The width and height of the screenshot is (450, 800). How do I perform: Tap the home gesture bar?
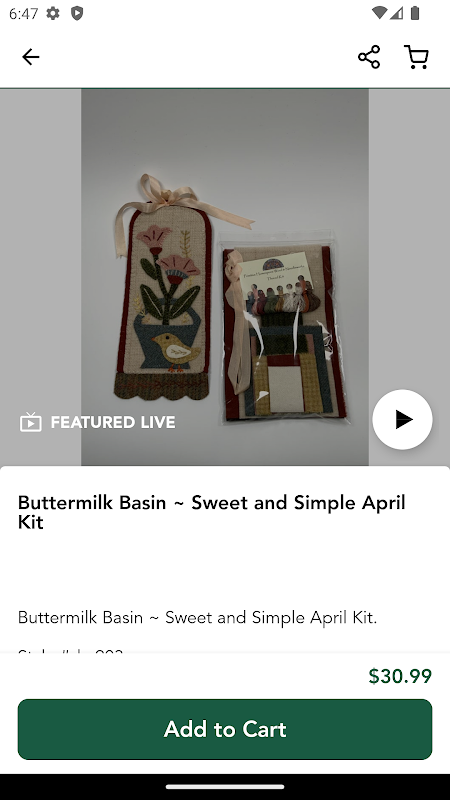pyautogui.click(x=225, y=786)
